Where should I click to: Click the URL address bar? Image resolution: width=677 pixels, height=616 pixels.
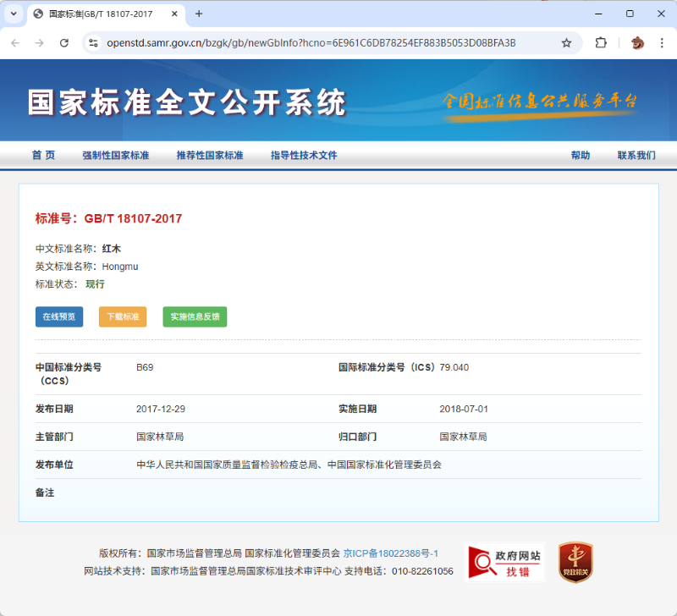pyautogui.click(x=322, y=43)
